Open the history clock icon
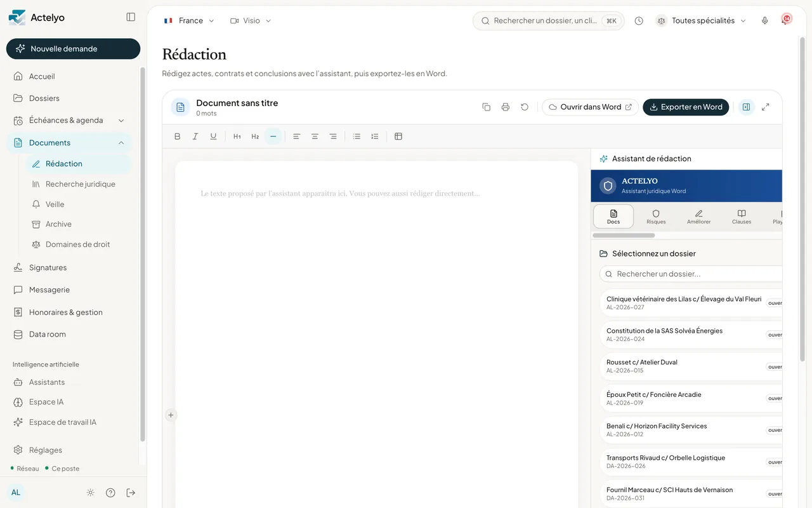 pyautogui.click(x=639, y=21)
